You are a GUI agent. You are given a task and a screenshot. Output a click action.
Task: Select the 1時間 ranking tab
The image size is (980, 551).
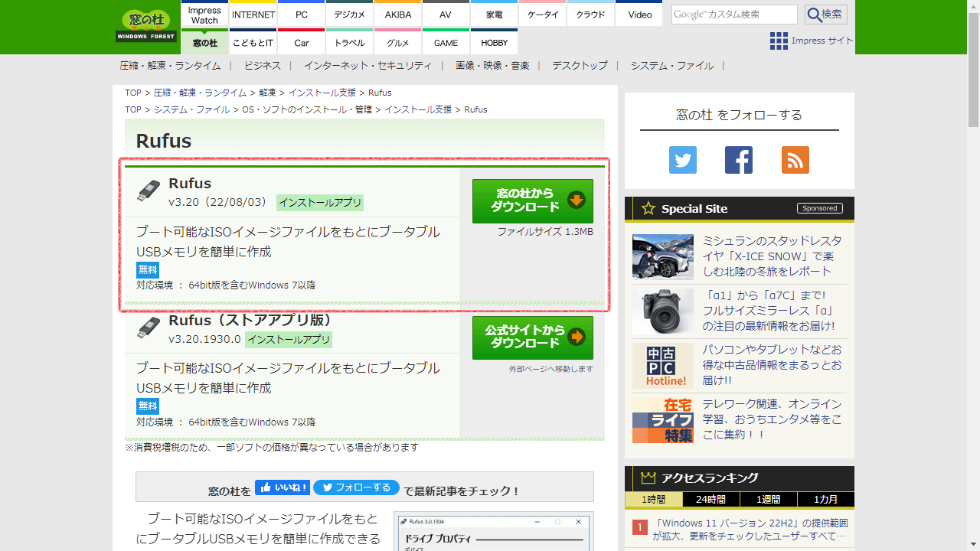(x=653, y=499)
